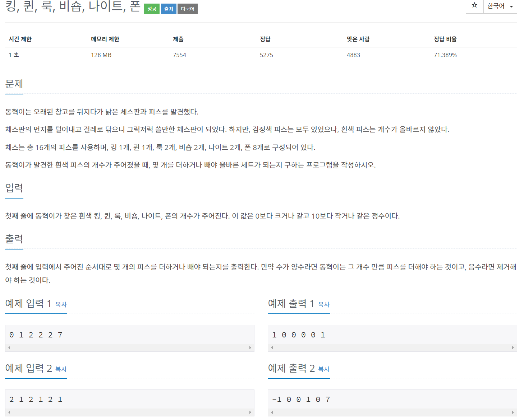
Task: Click right scroll arrow in 예제 출력 1 box
Action: [x=513, y=347]
